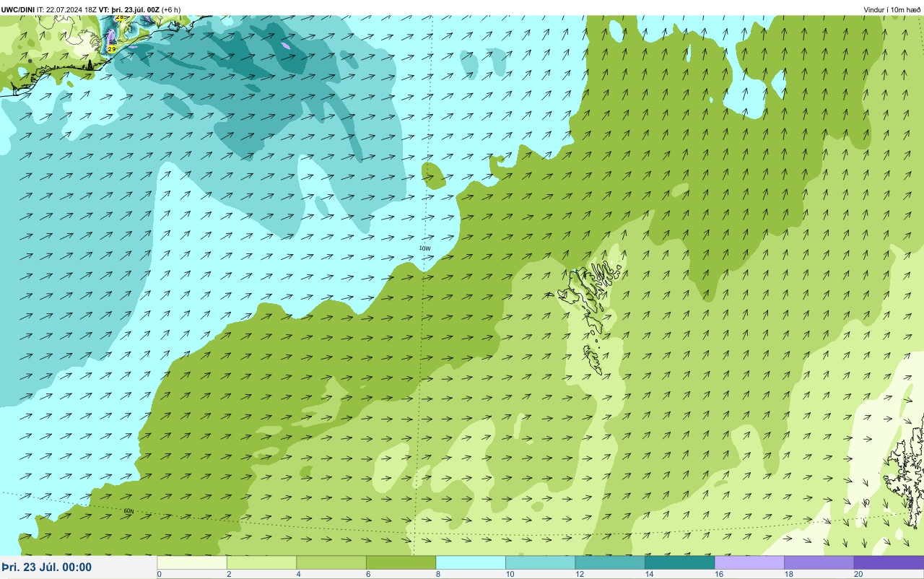The width and height of the screenshot is (924, 579).
Task: Click the 18–20 m/s violet legend swatch
Action: point(819,562)
